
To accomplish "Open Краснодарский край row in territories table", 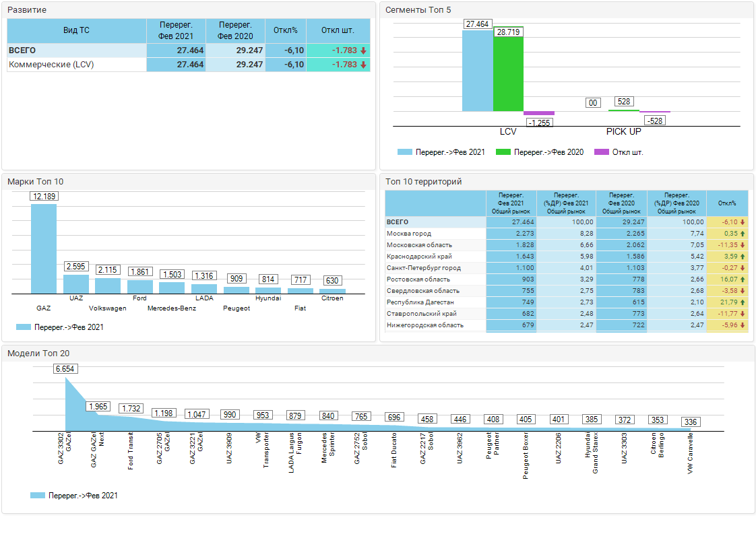I will point(419,257).
